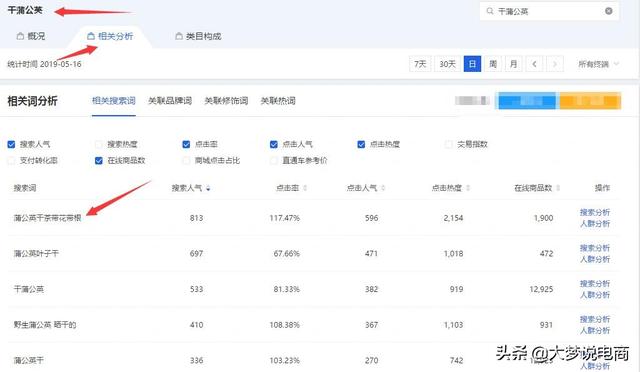The width and height of the screenshot is (640, 372).
Task: Switch to 关联品牌词 sub-tab
Action: click(170, 101)
